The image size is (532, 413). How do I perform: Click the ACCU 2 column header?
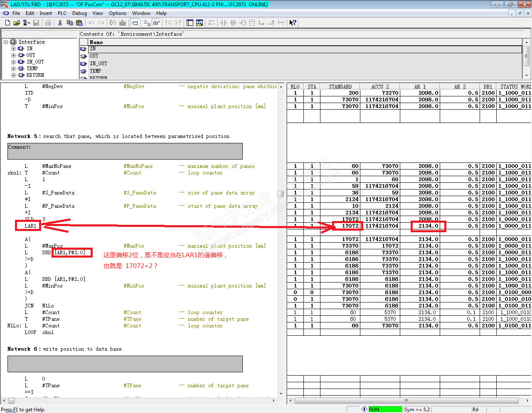click(x=380, y=86)
